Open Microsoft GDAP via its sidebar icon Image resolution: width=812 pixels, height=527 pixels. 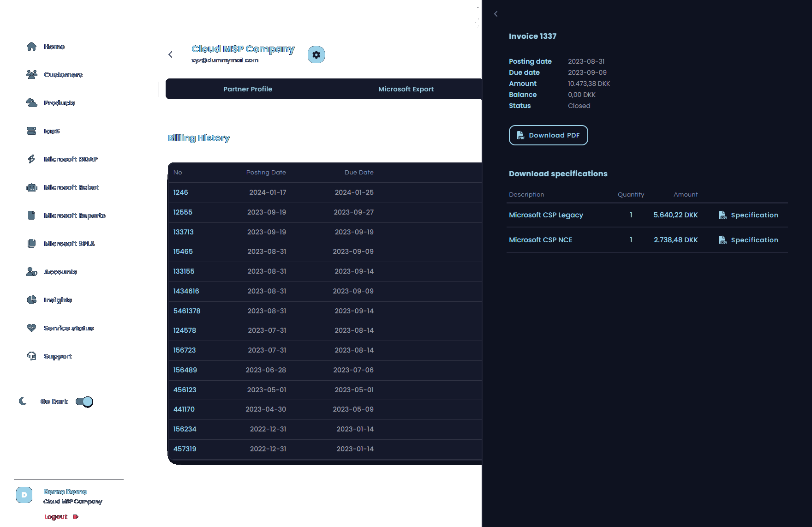pyautogui.click(x=31, y=159)
